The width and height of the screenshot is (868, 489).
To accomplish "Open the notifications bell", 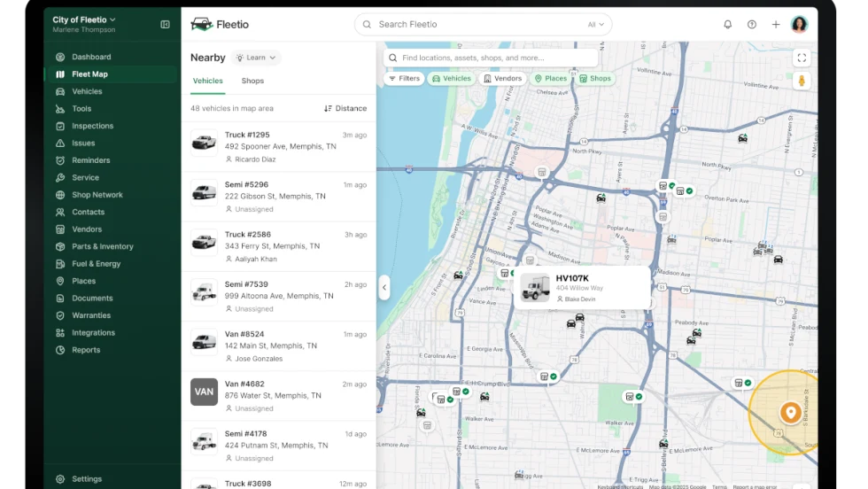I will click(x=727, y=25).
